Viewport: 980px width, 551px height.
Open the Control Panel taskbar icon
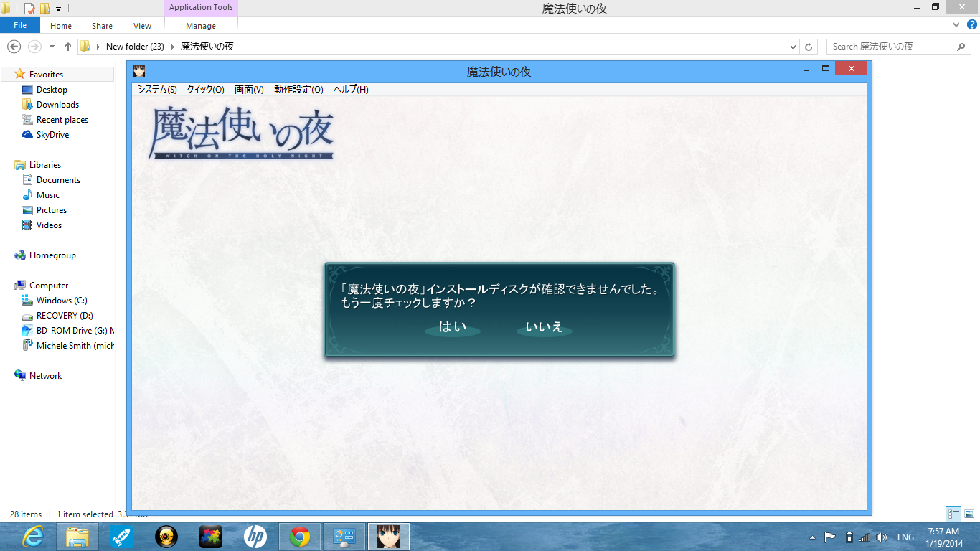(344, 537)
